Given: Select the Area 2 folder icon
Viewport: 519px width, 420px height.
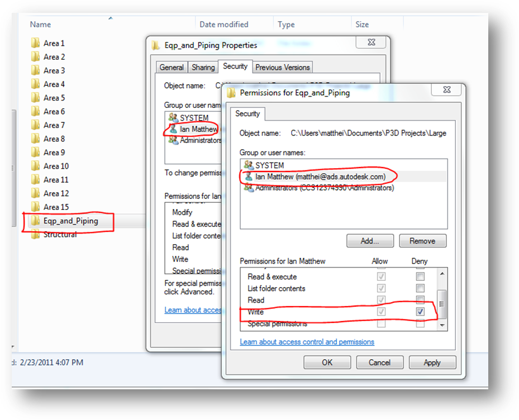Looking at the screenshot, I should [x=35, y=56].
